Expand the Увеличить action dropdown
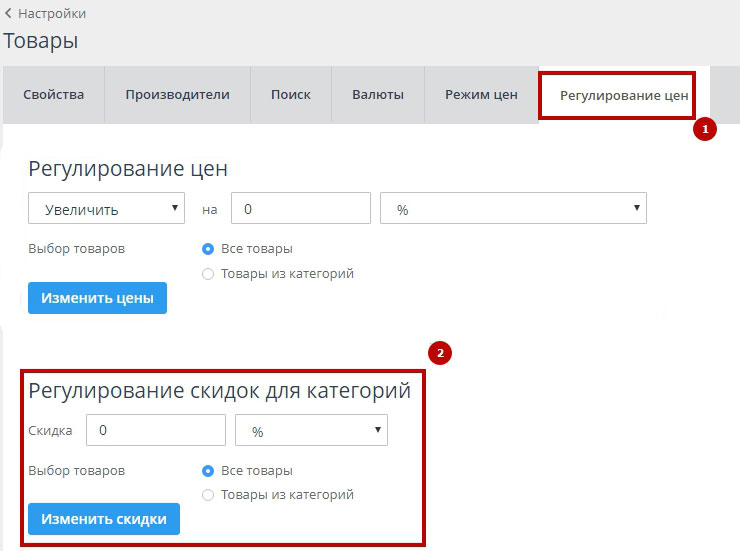Viewport: 740px width, 551px height. [x=107, y=209]
